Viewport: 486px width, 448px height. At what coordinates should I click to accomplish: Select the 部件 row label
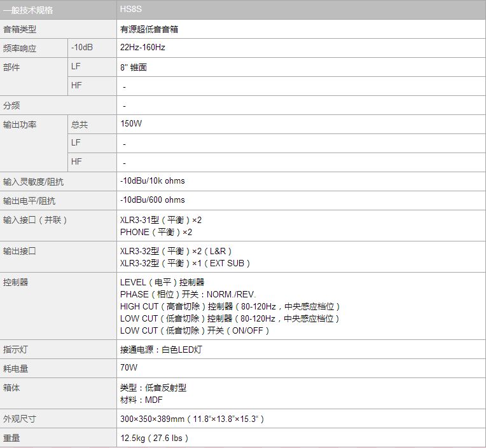click(x=11, y=67)
